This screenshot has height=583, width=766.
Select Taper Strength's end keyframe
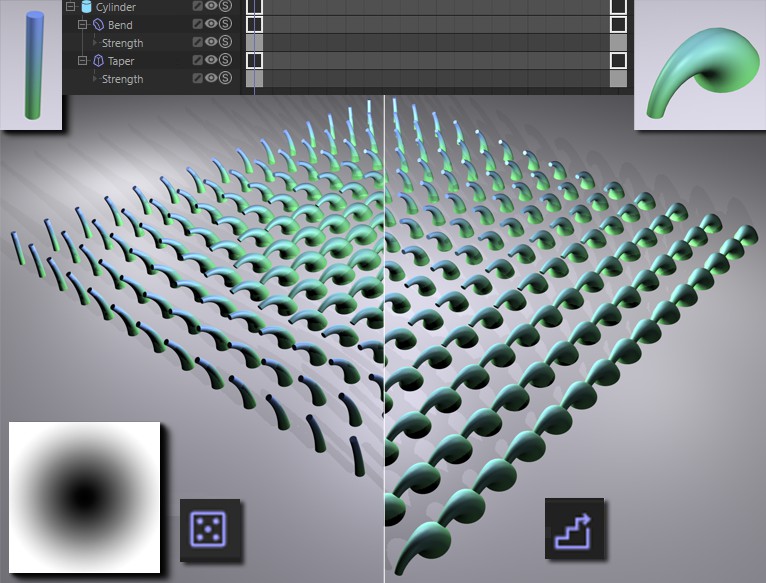[x=618, y=79]
